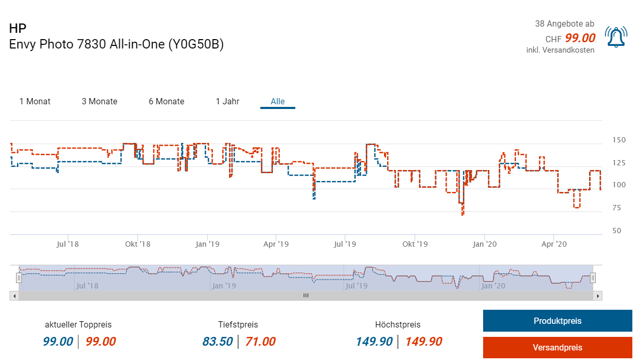Click the blue aktueller Toppreis 99.00 value
This screenshot has width=636, height=364.
pyautogui.click(x=58, y=342)
